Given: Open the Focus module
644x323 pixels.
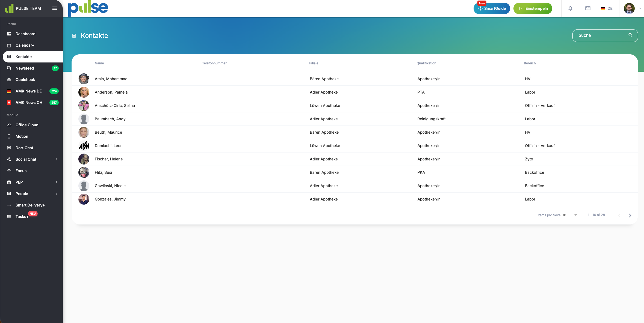Looking at the screenshot, I should pos(21,171).
